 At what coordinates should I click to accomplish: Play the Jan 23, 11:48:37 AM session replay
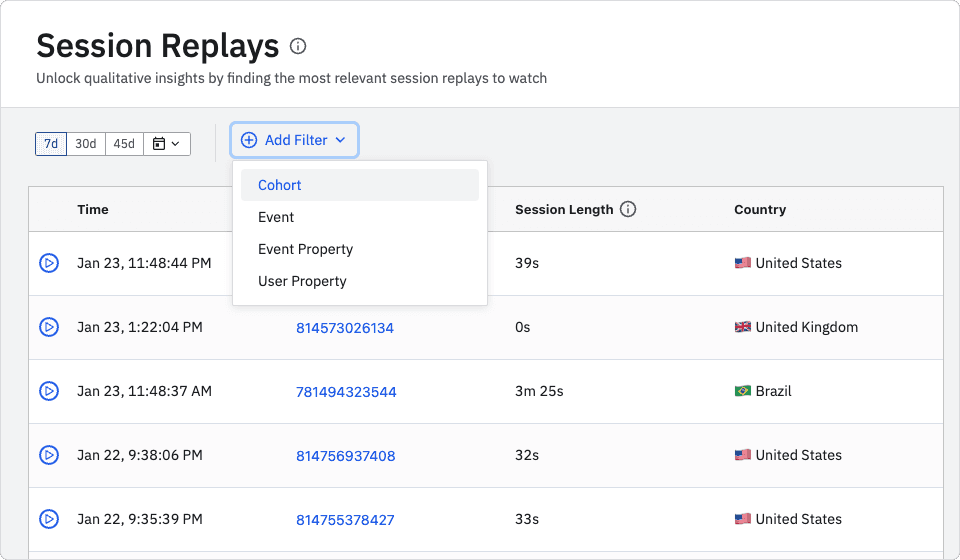click(48, 391)
